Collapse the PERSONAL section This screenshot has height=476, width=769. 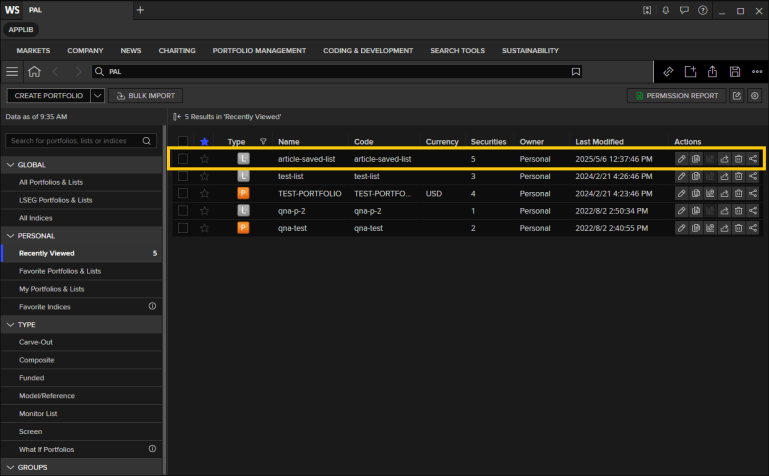[10, 236]
